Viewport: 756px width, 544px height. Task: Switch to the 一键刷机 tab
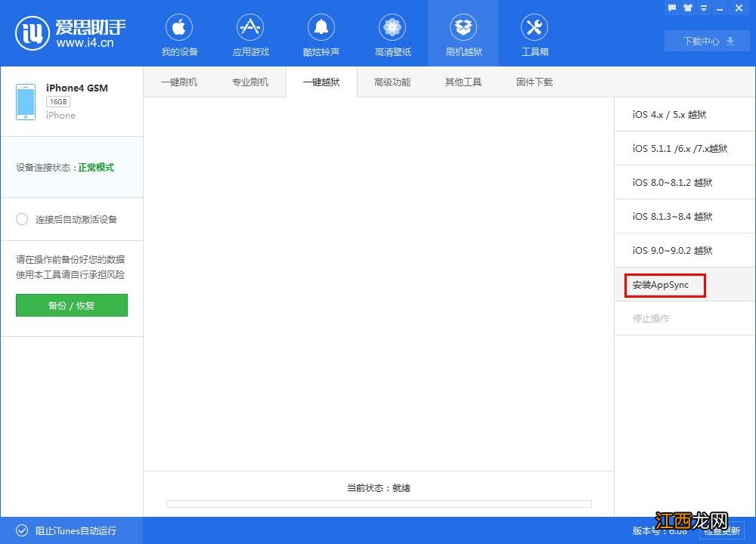(x=179, y=82)
